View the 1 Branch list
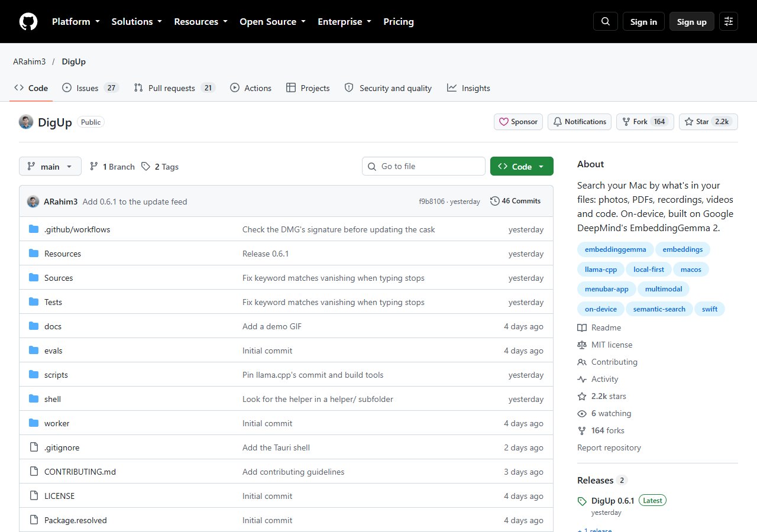Screen dimensions: 757x532 tap(112, 167)
